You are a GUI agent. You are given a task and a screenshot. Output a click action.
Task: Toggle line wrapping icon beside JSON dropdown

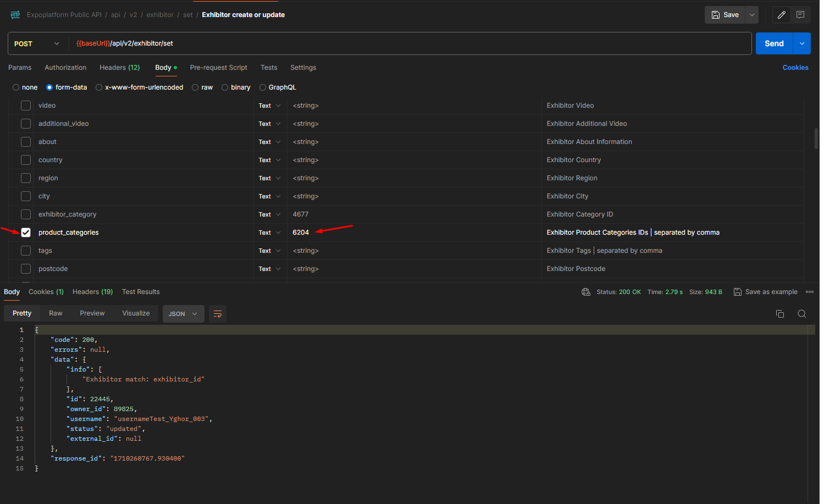point(217,313)
